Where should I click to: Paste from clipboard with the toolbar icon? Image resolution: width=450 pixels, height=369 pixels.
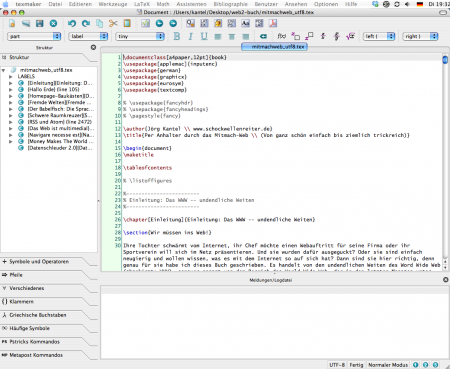click(x=127, y=23)
